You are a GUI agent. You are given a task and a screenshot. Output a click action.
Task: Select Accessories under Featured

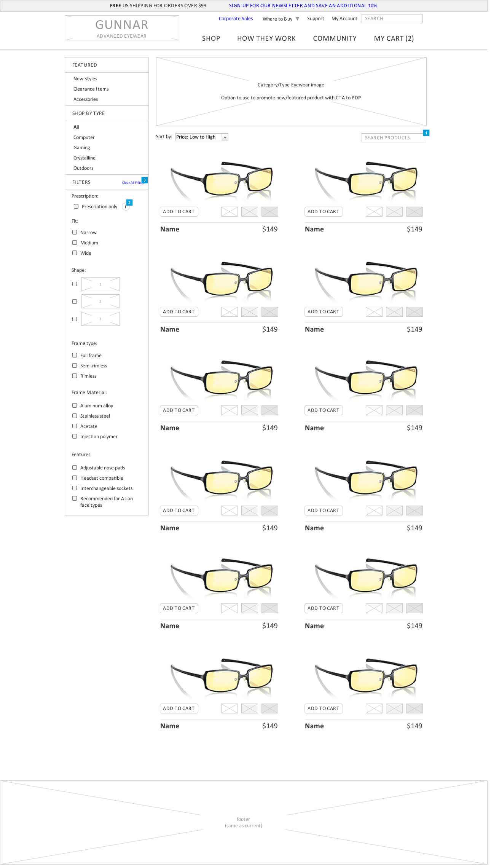(x=86, y=99)
